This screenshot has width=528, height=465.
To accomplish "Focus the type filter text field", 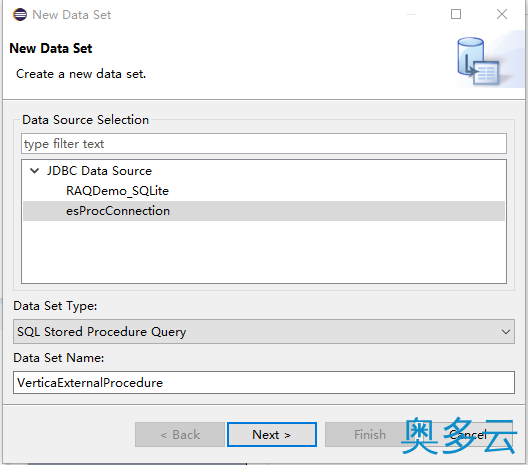I will click(x=264, y=144).
